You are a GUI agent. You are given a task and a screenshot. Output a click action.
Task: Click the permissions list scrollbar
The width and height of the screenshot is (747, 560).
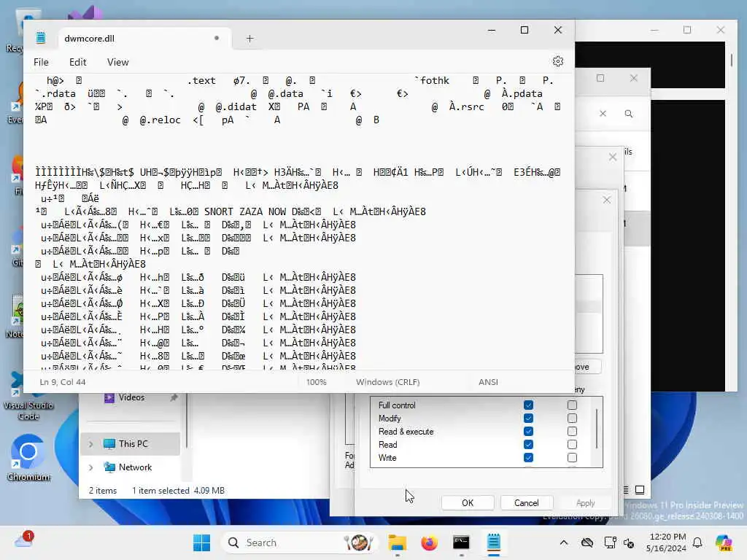click(x=597, y=428)
